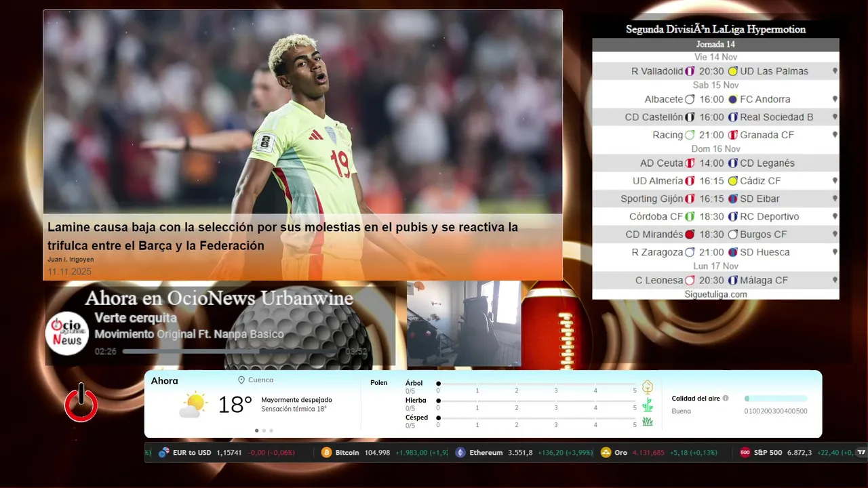868x488 pixels.
Task: Visit the Siguetuliga.com link
Action: pyautogui.click(x=715, y=294)
